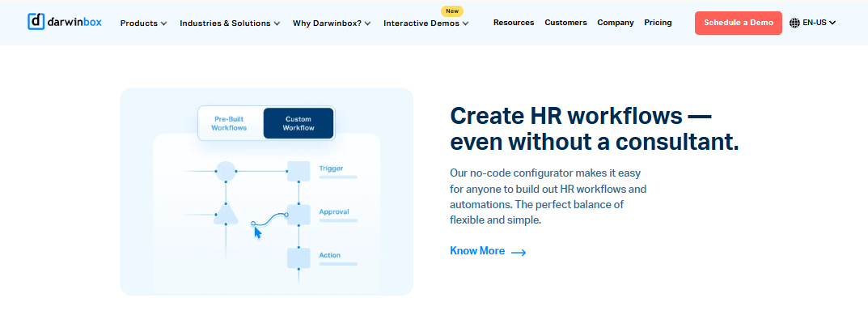The image size is (868, 320).
Task: Open the Interactive Demos menu
Action: [x=421, y=23]
